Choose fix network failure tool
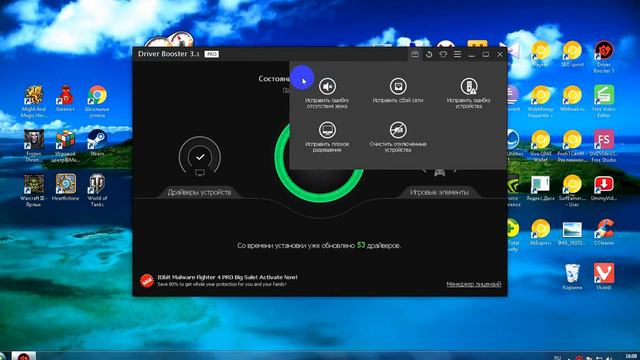Viewport: 640px width, 360px height. pyautogui.click(x=398, y=90)
